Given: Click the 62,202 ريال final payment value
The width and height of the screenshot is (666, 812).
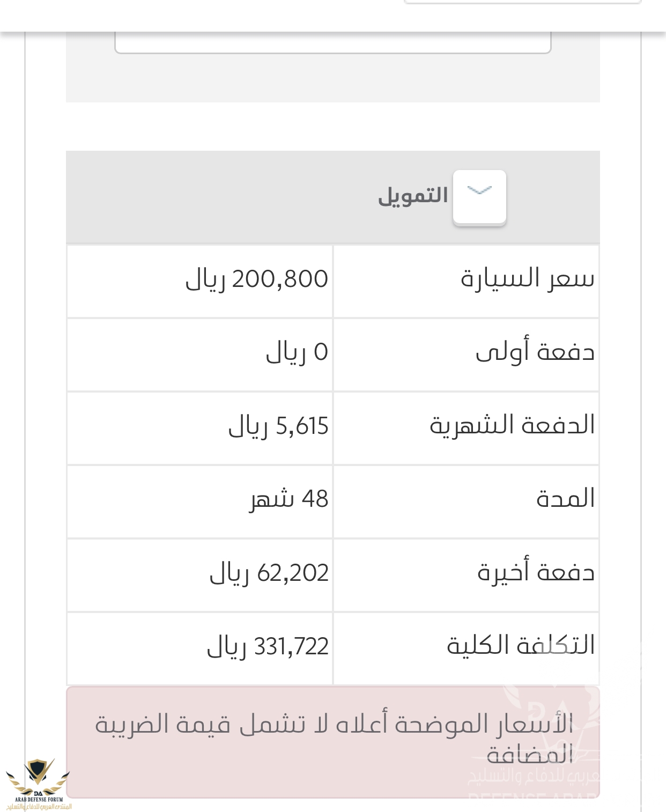Looking at the screenshot, I should [269, 573].
